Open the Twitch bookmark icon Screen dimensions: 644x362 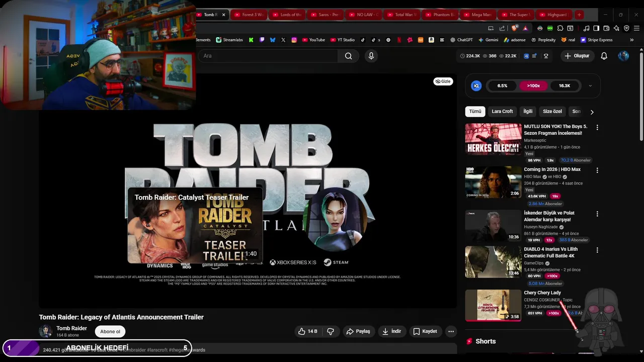click(x=262, y=40)
